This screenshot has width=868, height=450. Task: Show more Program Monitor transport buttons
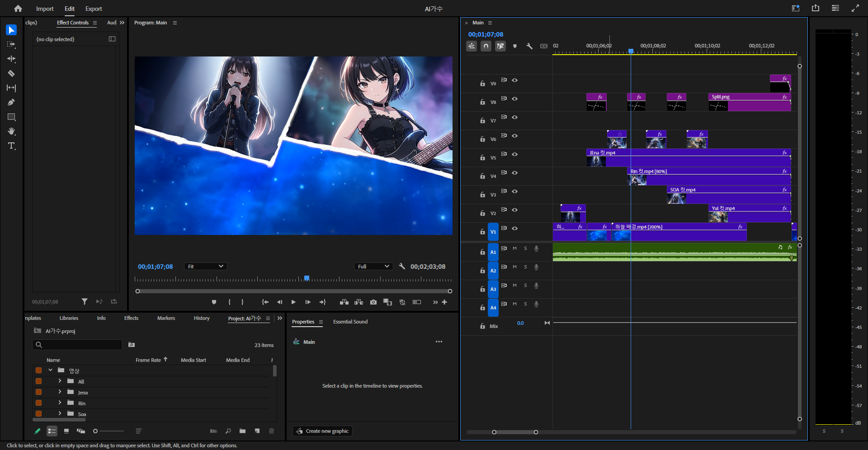point(435,302)
